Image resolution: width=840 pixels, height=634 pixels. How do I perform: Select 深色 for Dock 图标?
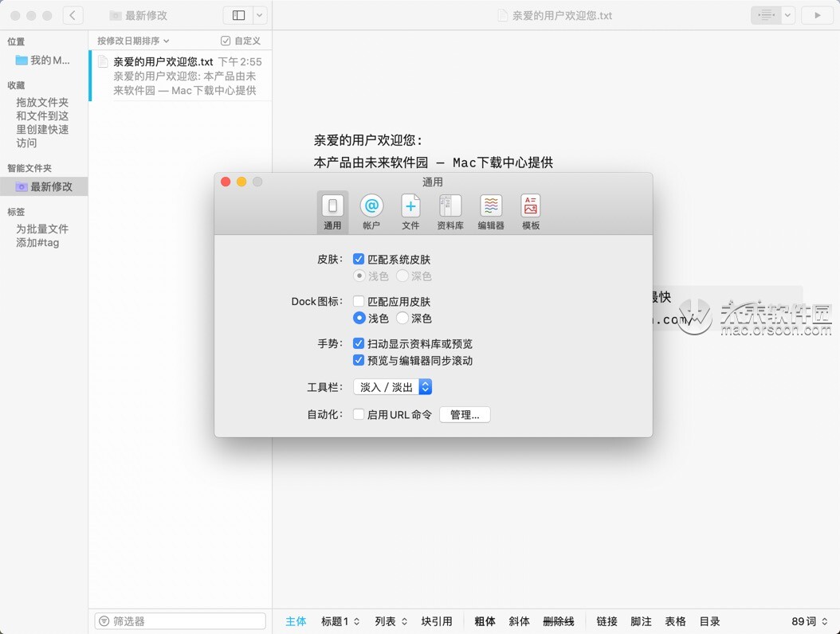pos(402,319)
